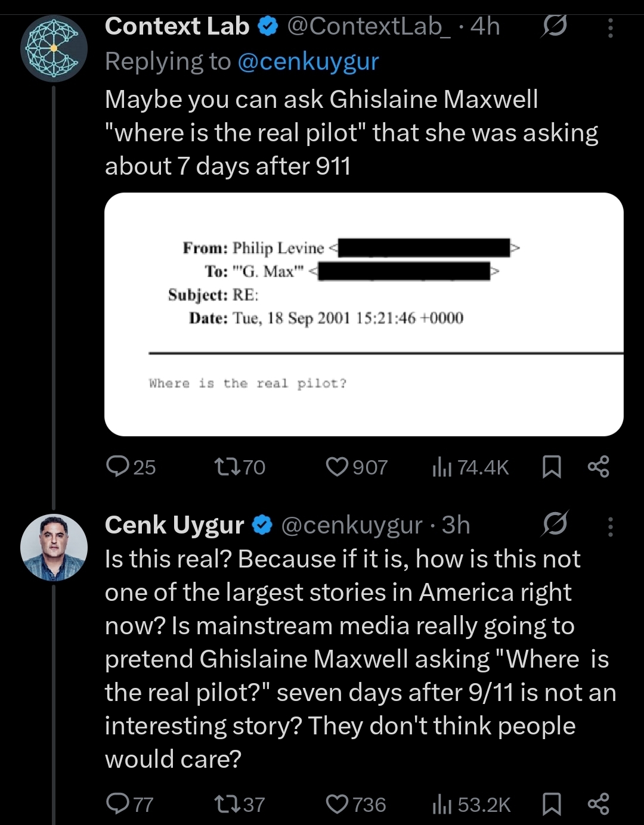Share Cenk Uygur's post
This screenshot has height=825, width=644.
click(598, 804)
